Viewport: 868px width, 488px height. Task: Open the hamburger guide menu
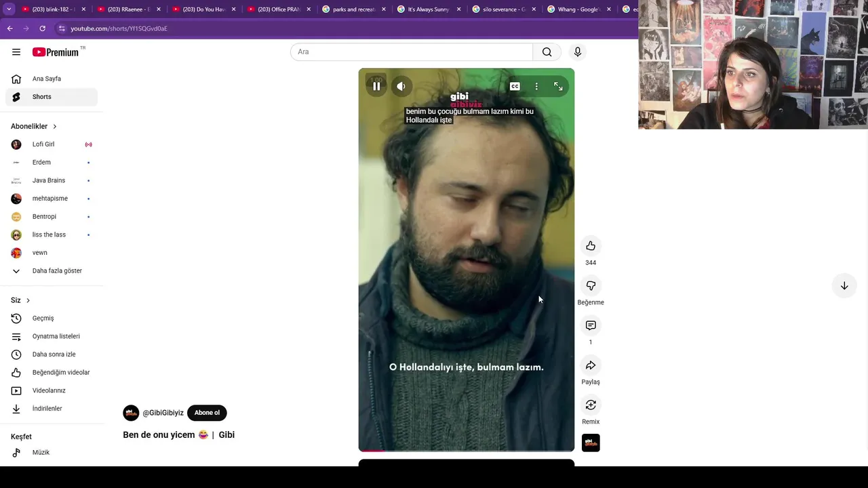pos(16,52)
